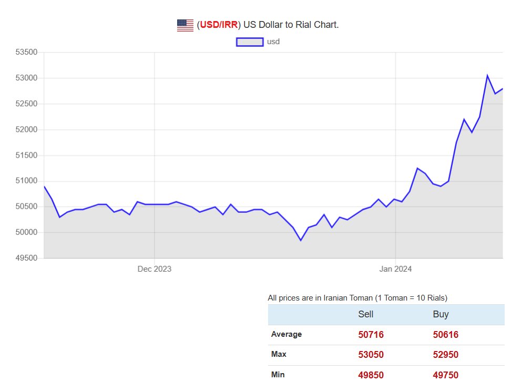Click the USD/IRR red title text

[x=219, y=25]
